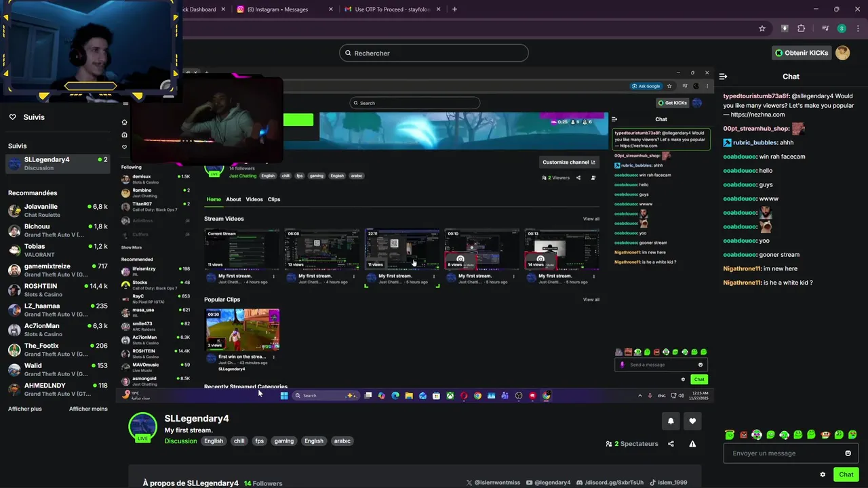
Task: Click the report warning triangle icon
Action: [x=692, y=444]
